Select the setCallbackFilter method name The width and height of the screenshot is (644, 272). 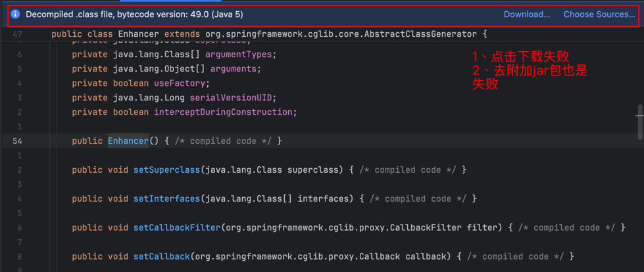tap(176, 227)
